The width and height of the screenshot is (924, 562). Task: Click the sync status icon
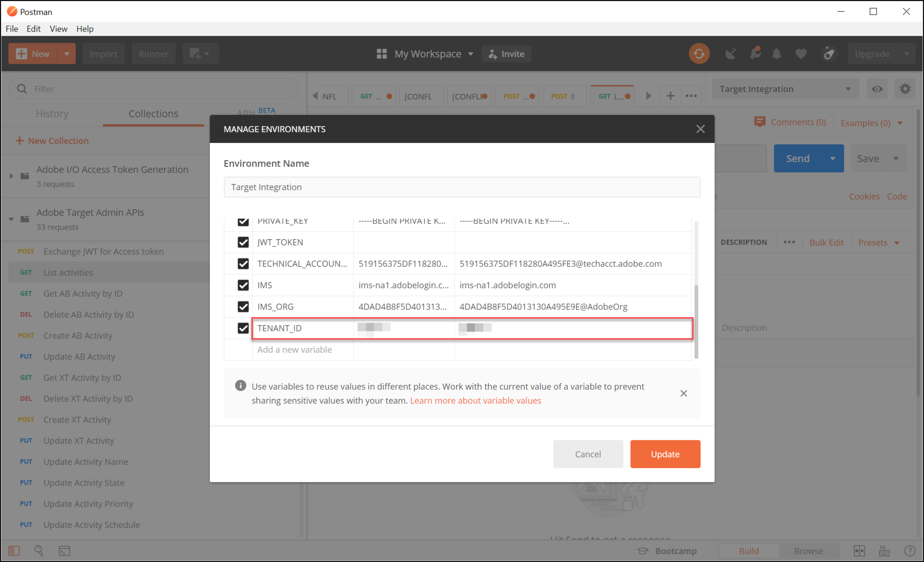[x=699, y=54]
